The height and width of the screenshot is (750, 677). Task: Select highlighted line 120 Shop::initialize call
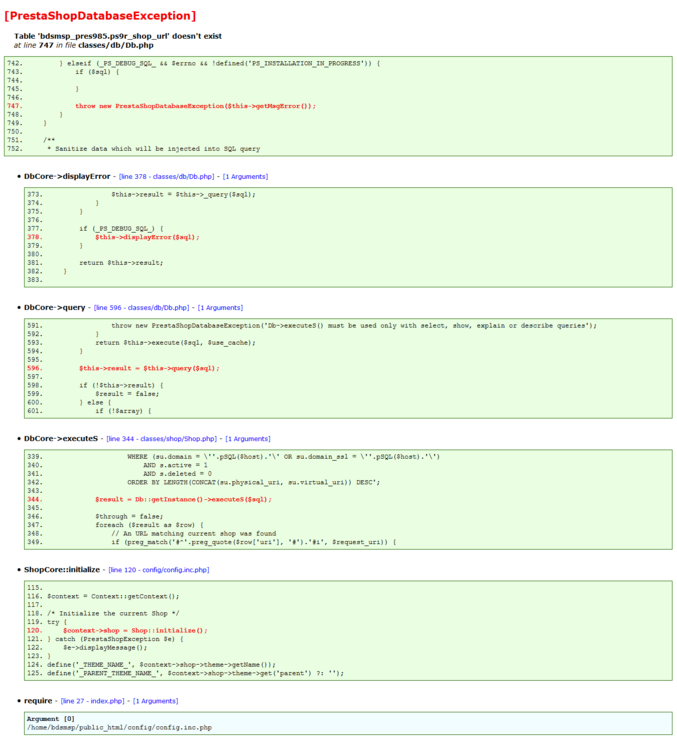(135, 630)
